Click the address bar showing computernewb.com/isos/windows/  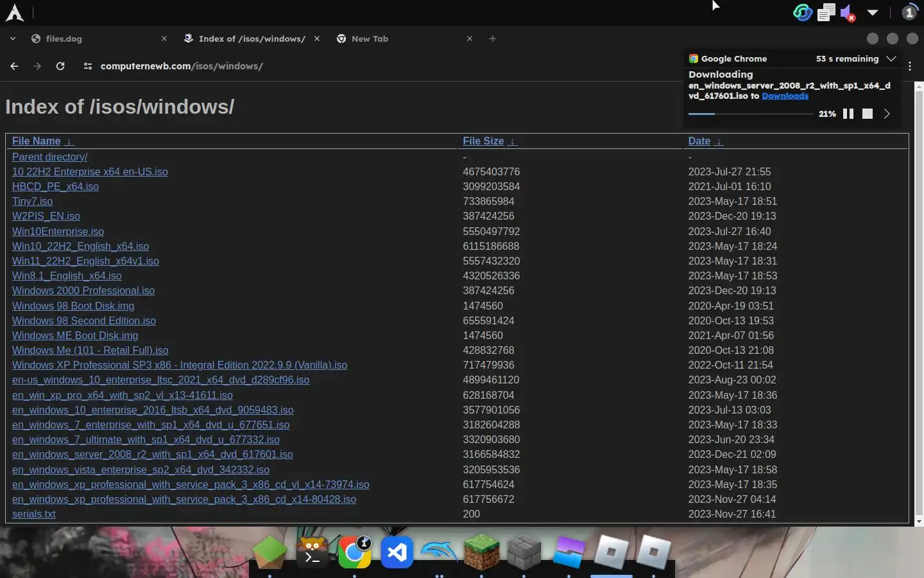[182, 66]
